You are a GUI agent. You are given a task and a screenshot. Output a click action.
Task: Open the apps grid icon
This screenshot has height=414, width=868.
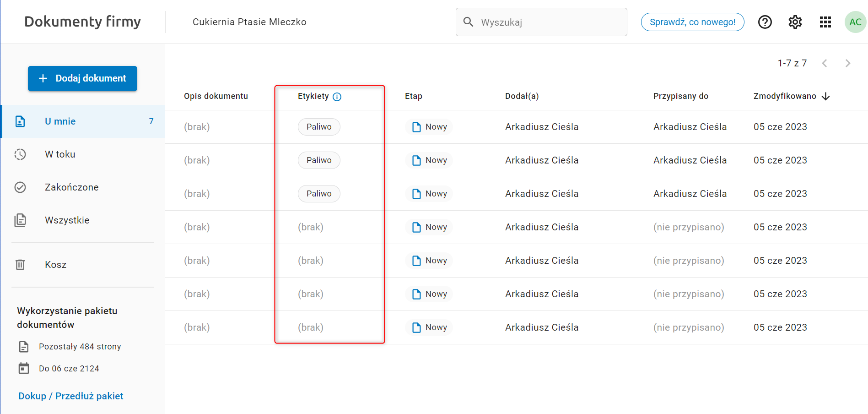[825, 22]
